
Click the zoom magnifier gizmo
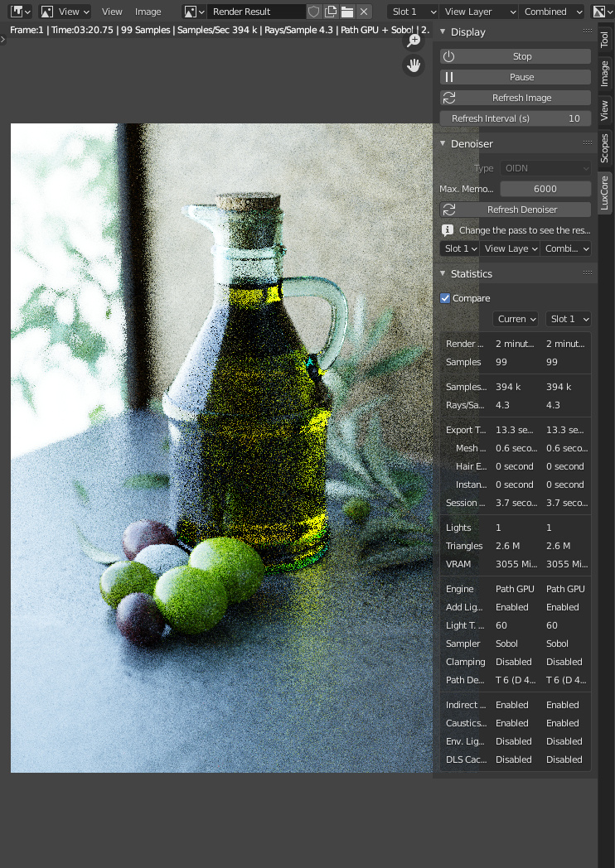point(414,40)
